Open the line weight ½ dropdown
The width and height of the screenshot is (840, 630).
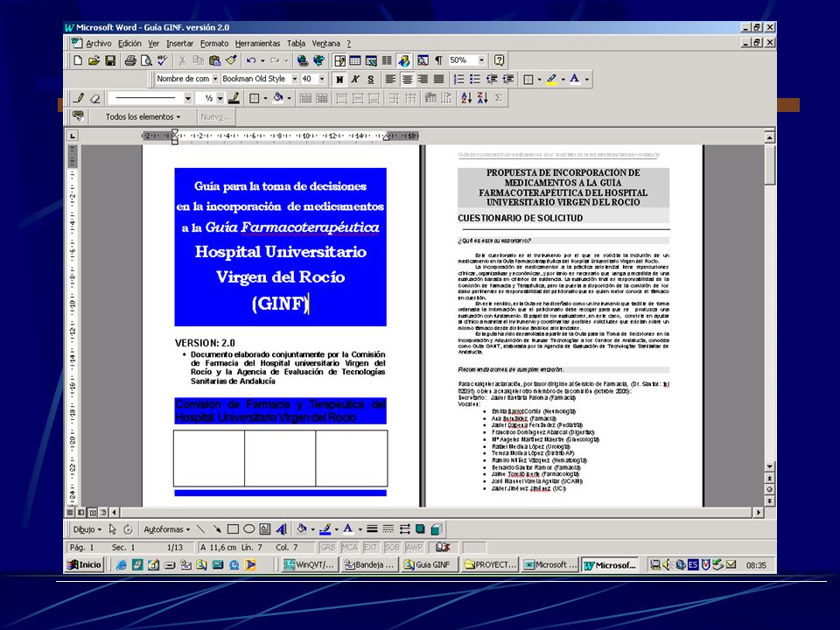[220, 98]
